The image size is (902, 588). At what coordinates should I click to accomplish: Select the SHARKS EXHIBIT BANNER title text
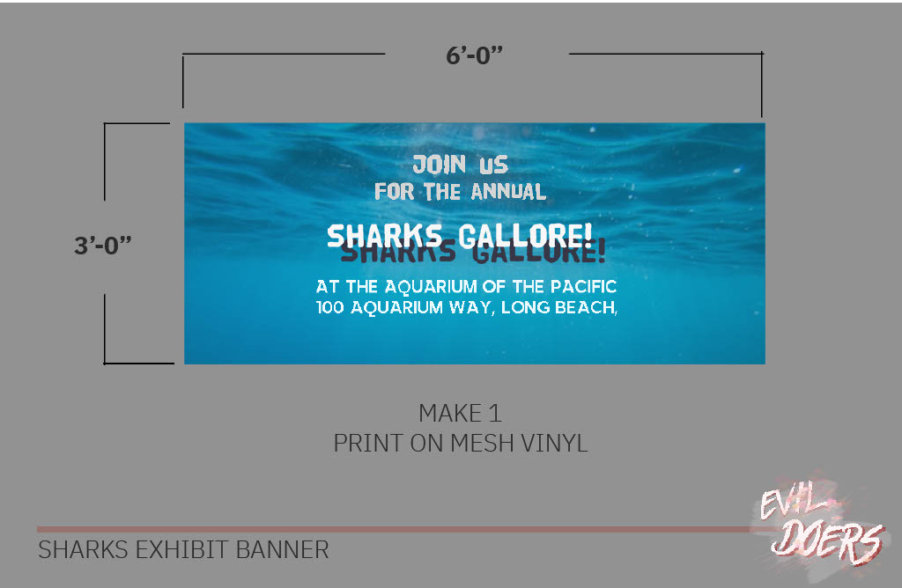pyautogui.click(x=183, y=551)
